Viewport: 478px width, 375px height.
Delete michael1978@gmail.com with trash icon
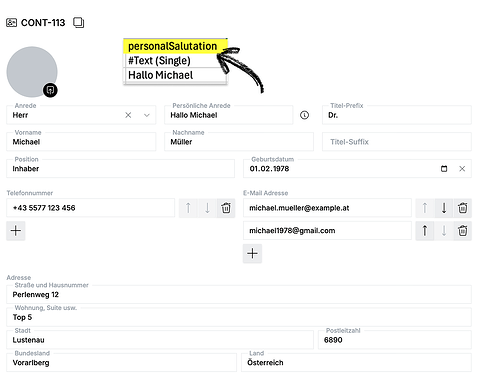coord(462,231)
